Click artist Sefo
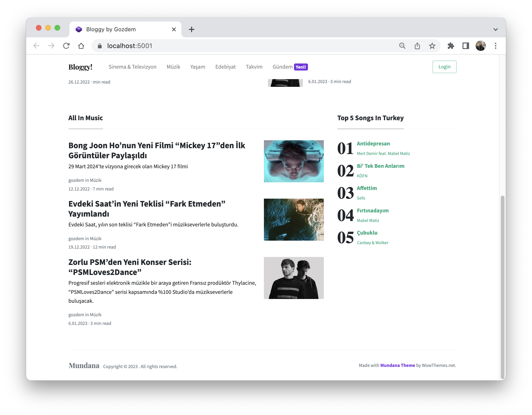This screenshot has width=532, height=415. (x=361, y=198)
